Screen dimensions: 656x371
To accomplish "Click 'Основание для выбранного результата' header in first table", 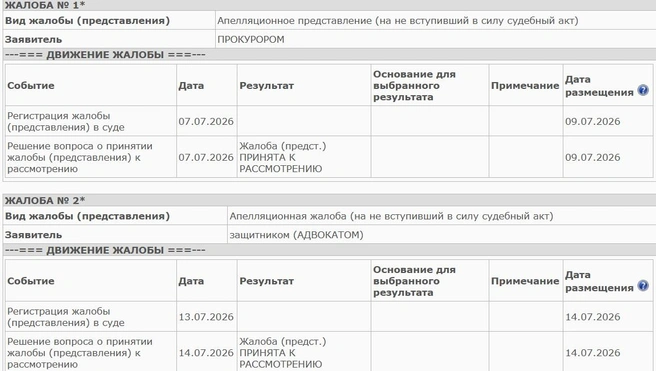I will point(414,85).
